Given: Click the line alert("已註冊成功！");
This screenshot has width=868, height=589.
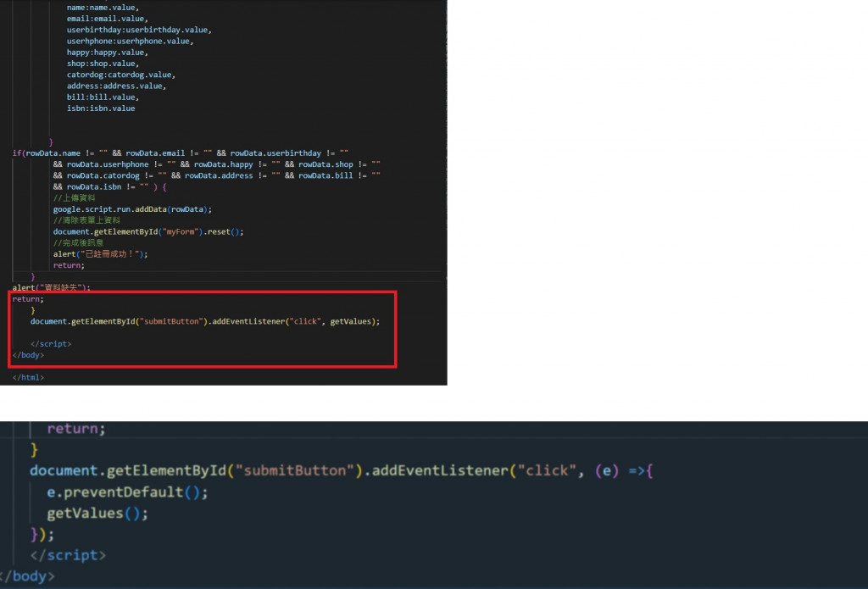Looking at the screenshot, I should tap(100, 254).
